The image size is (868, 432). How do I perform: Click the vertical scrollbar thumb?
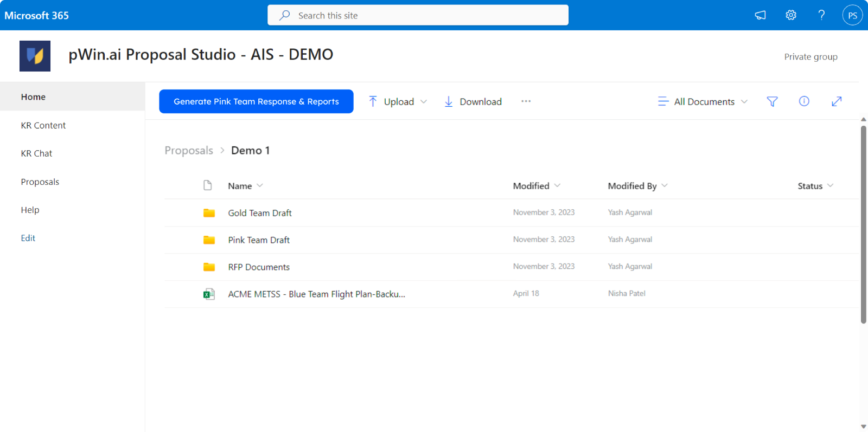[863, 224]
